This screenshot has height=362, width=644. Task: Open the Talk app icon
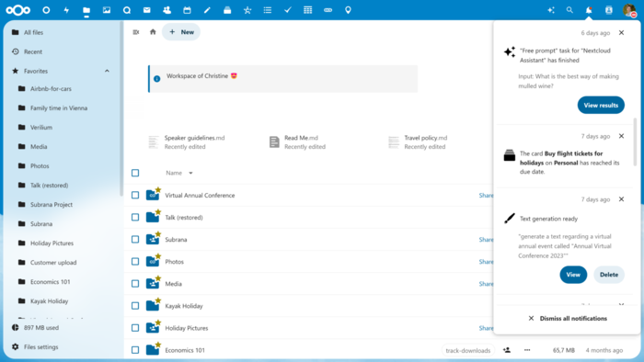[127, 10]
